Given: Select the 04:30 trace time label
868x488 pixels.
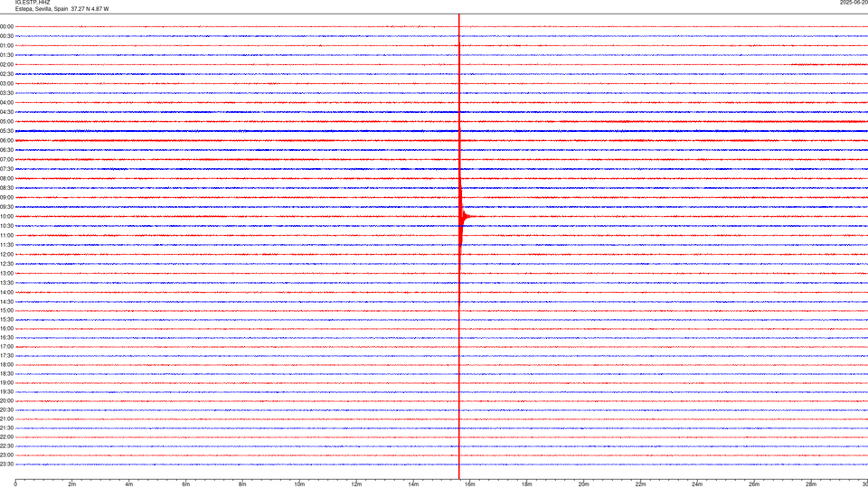Looking at the screenshot, I should [x=6, y=112].
